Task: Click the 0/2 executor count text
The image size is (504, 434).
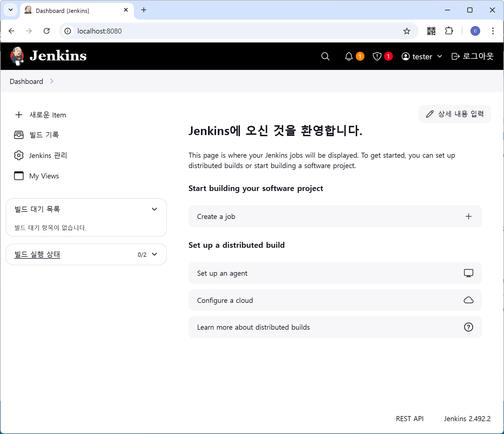Action: 142,254
